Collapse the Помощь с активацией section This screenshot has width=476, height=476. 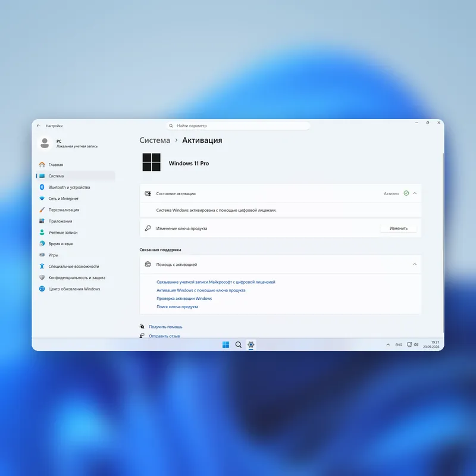(x=415, y=264)
